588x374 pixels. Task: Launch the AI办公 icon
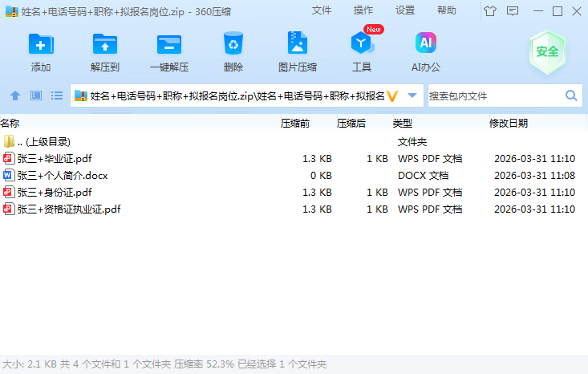(426, 43)
